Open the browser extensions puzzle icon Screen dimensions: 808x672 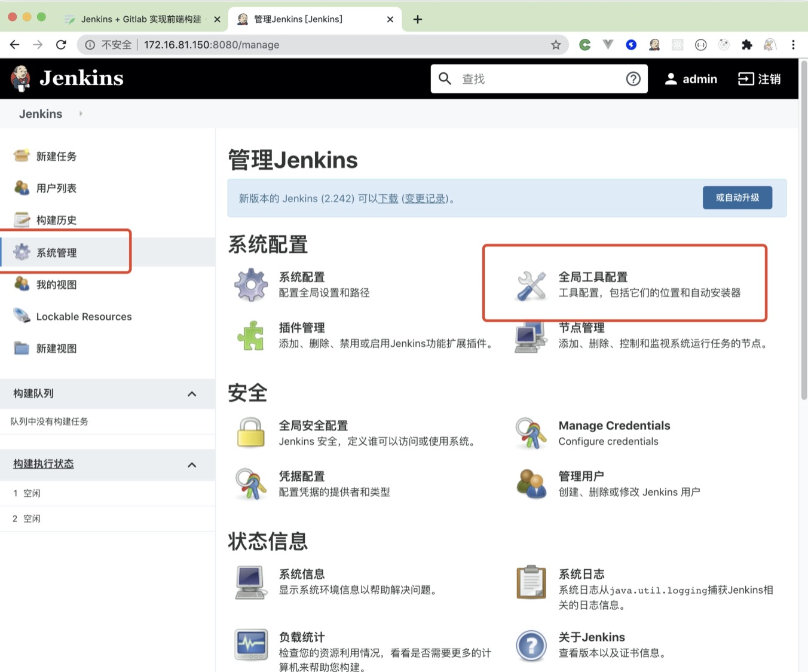pos(746,45)
